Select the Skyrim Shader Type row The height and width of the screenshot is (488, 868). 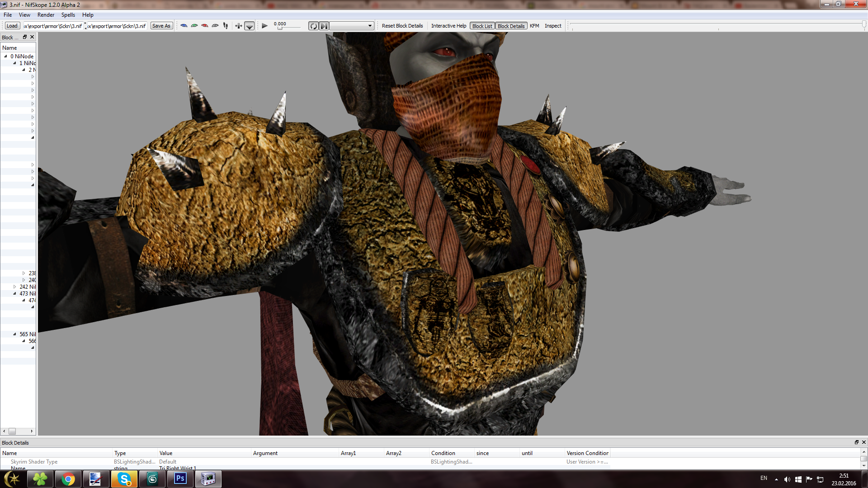305,462
